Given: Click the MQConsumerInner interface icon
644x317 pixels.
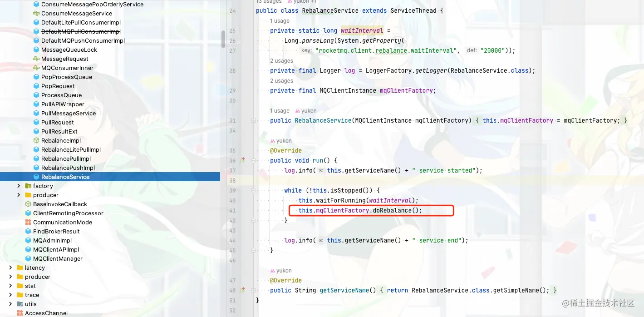Looking at the screenshot, I should 36,68.
